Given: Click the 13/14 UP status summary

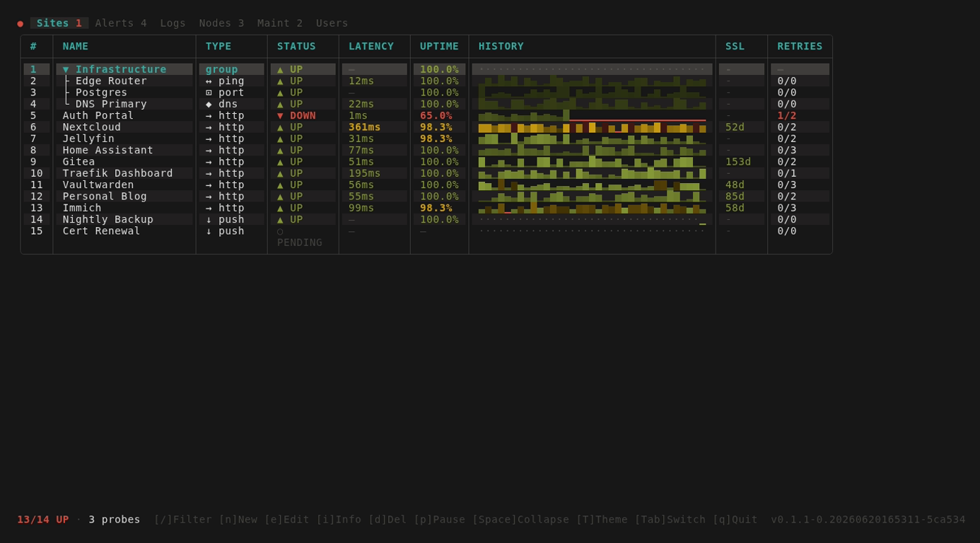Looking at the screenshot, I should coord(43,520).
